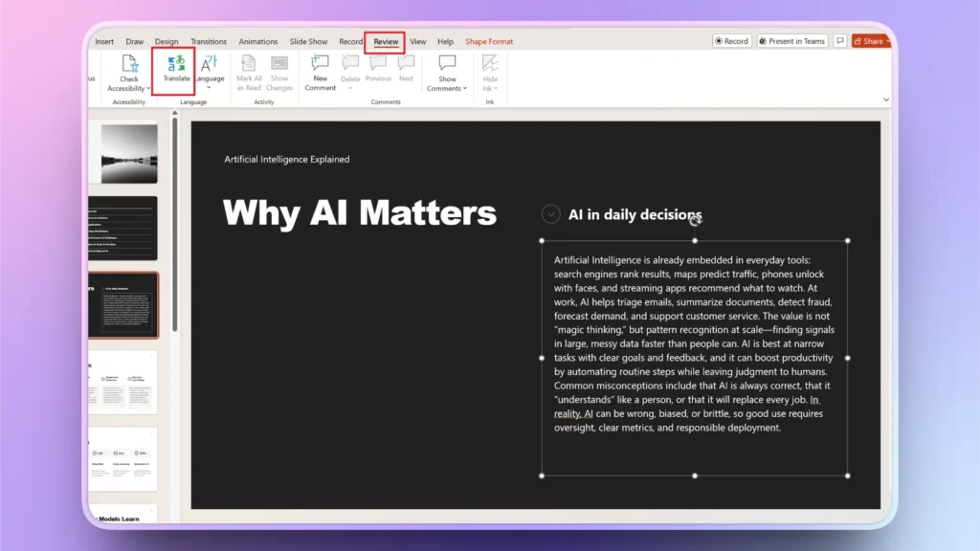Viewport: 980px width, 551px height.
Task: Click the Present in Teams button
Action: [x=791, y=40]
